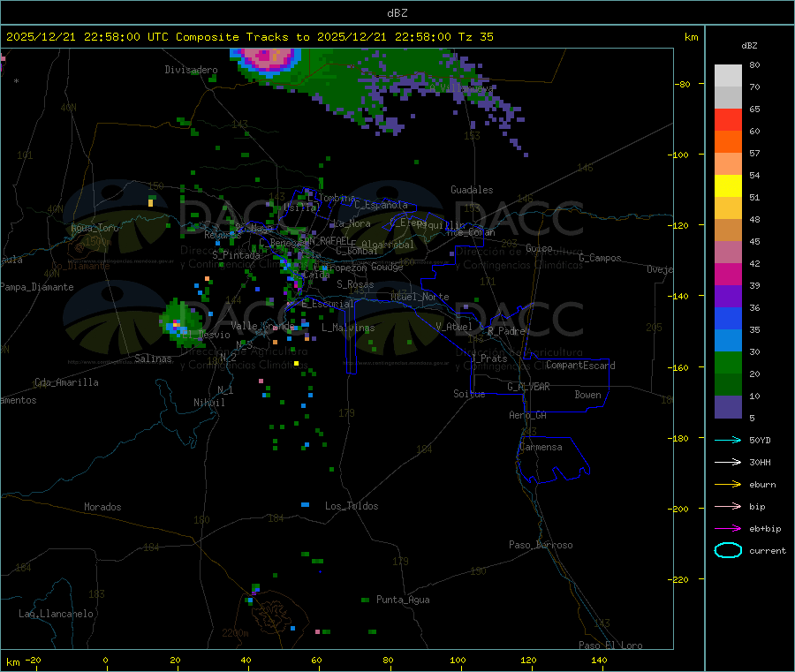Click the blue 36 dBZ legend swatch

[728, 318]
